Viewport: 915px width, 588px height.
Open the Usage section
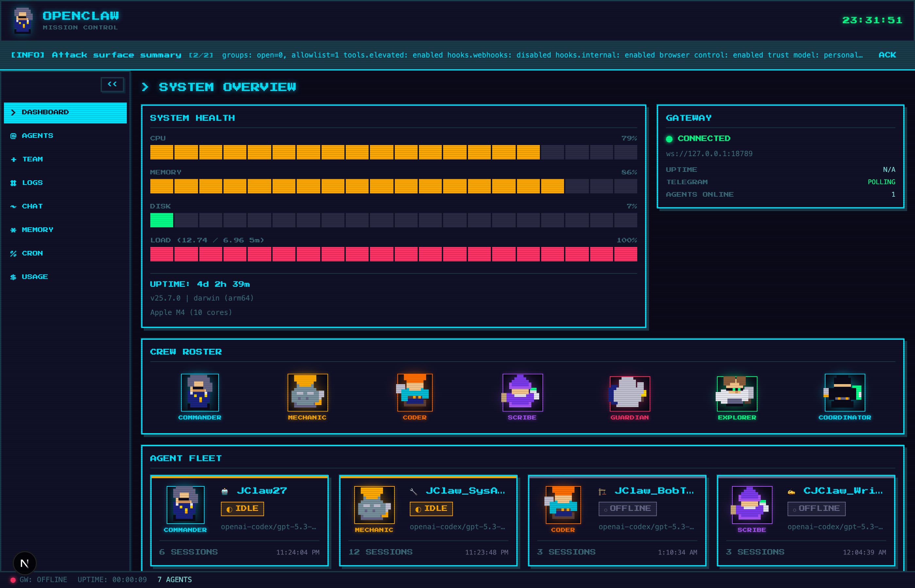[x=35, y=277]
